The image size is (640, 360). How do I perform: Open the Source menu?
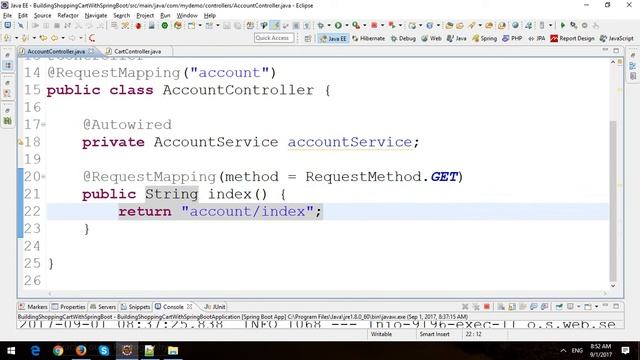pos(42,16)
